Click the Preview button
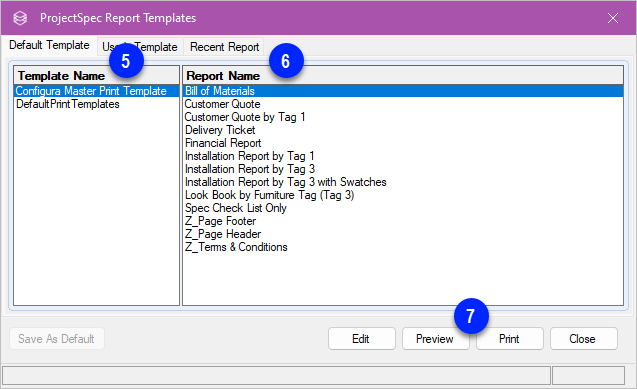This screenshot has height=389, width=637. tap(436, 339)
